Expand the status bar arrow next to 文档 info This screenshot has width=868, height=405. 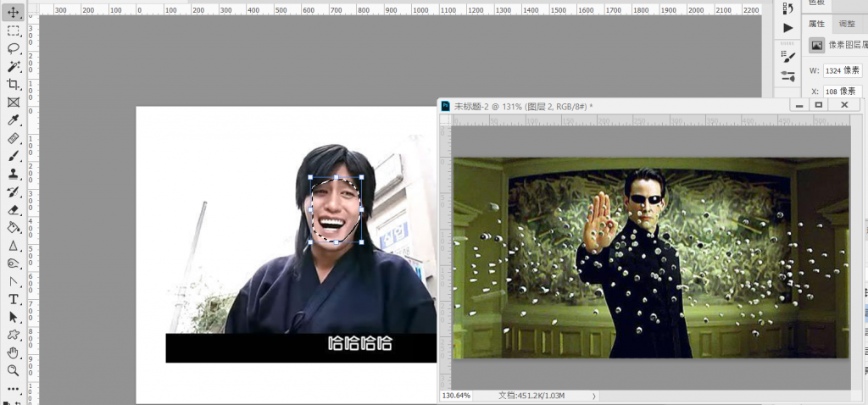point(594,397)
